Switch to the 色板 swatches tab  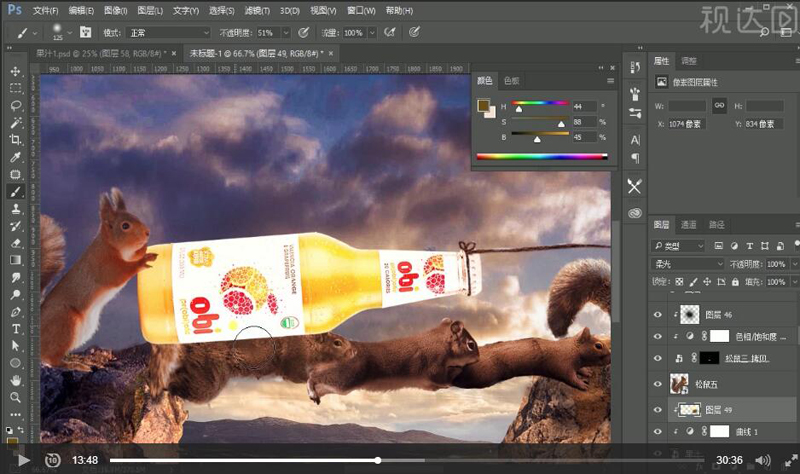(511, 81)
